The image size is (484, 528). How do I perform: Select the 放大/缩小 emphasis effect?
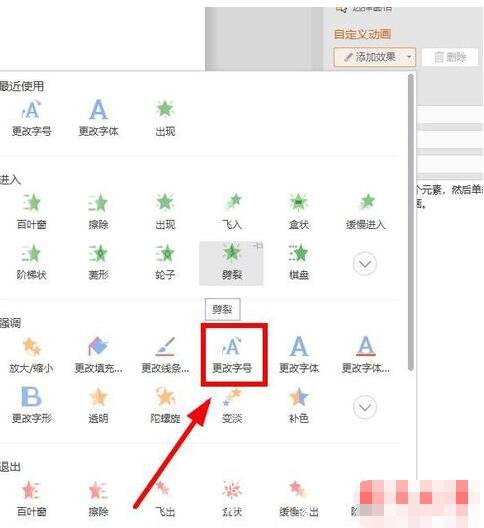click(31, 355)
